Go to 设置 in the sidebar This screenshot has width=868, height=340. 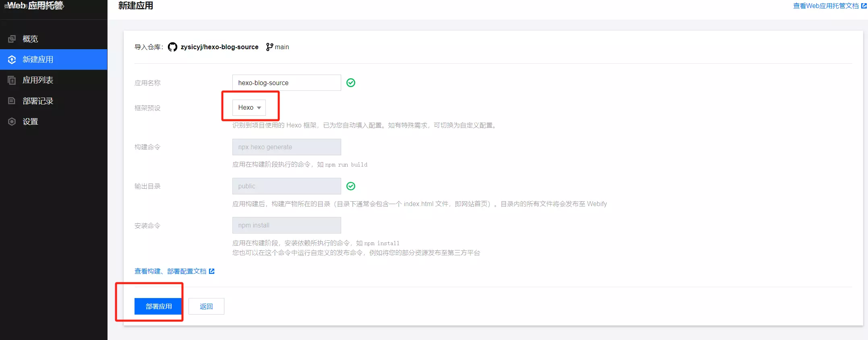30,121
